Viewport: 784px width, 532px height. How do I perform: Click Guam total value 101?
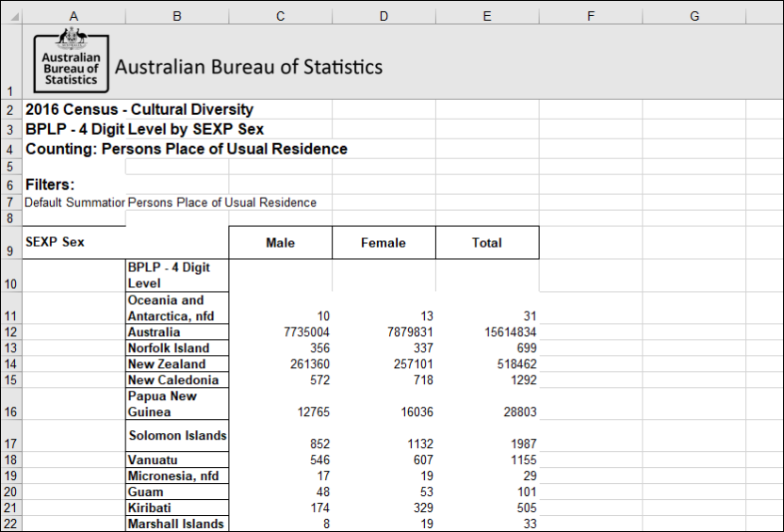pos(527,492)
